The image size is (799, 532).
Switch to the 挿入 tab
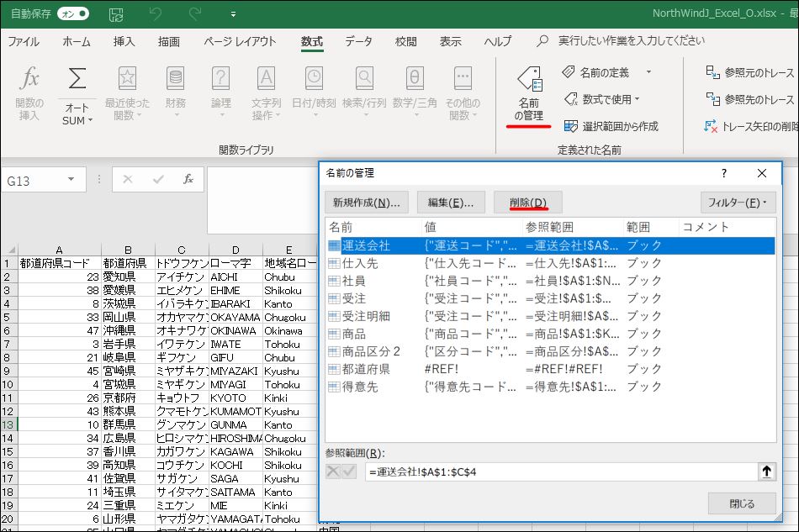124,41
